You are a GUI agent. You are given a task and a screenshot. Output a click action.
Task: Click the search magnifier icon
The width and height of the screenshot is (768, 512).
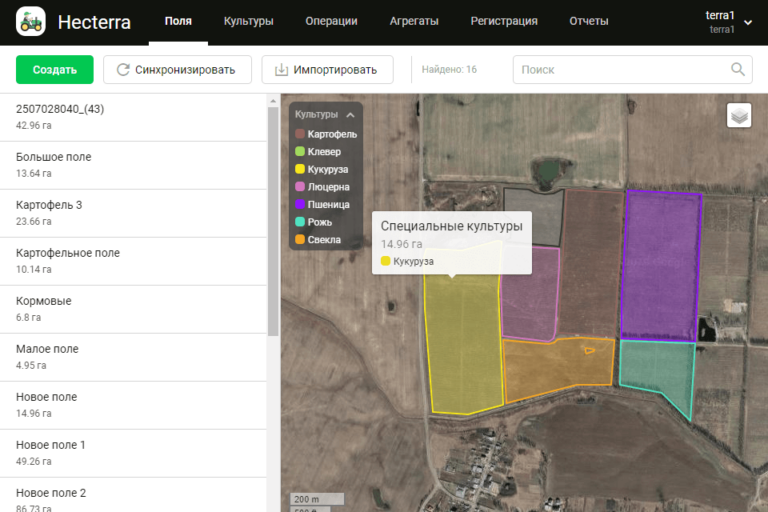tap(738, 70)
